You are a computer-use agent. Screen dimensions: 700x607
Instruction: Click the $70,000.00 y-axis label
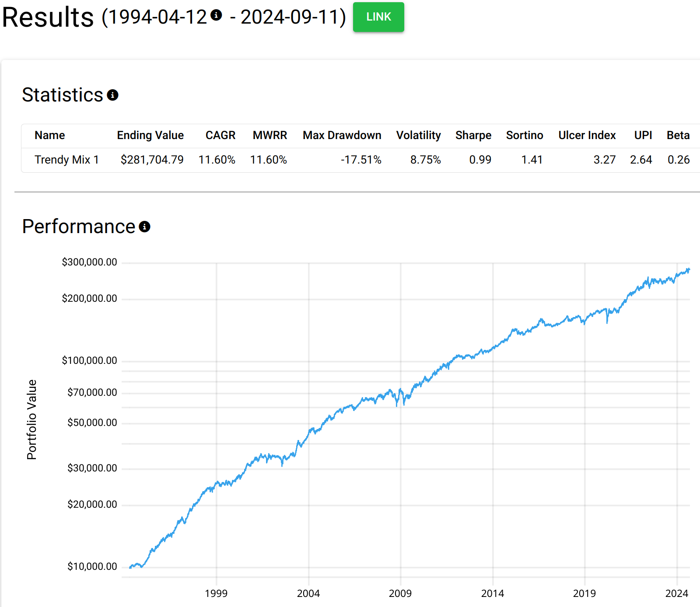(x=92, y=393)
